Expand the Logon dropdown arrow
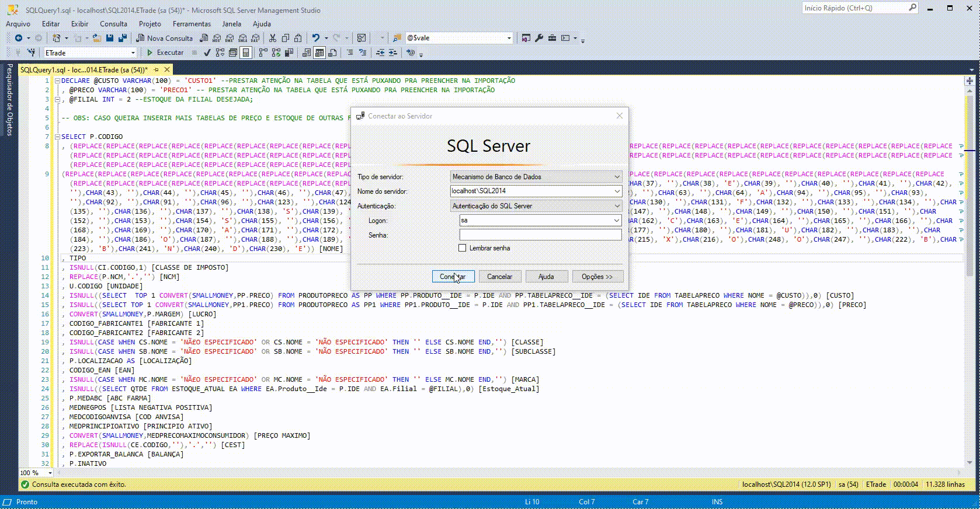980x509 pixels. point(616,221)
